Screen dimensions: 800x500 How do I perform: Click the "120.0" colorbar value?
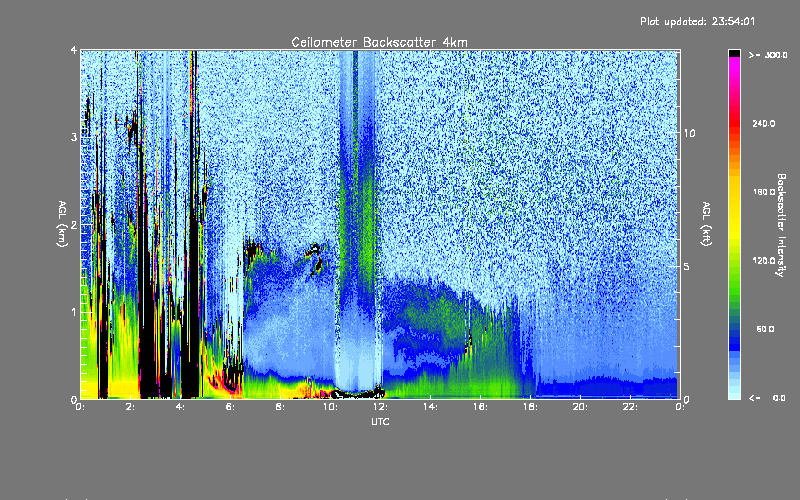(764, 261)
